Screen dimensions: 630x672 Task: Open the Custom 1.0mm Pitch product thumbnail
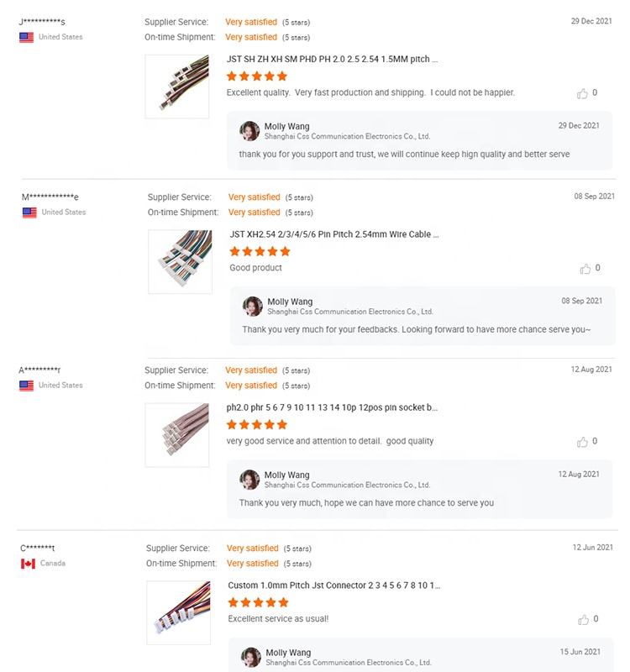(x=178, y=613)
